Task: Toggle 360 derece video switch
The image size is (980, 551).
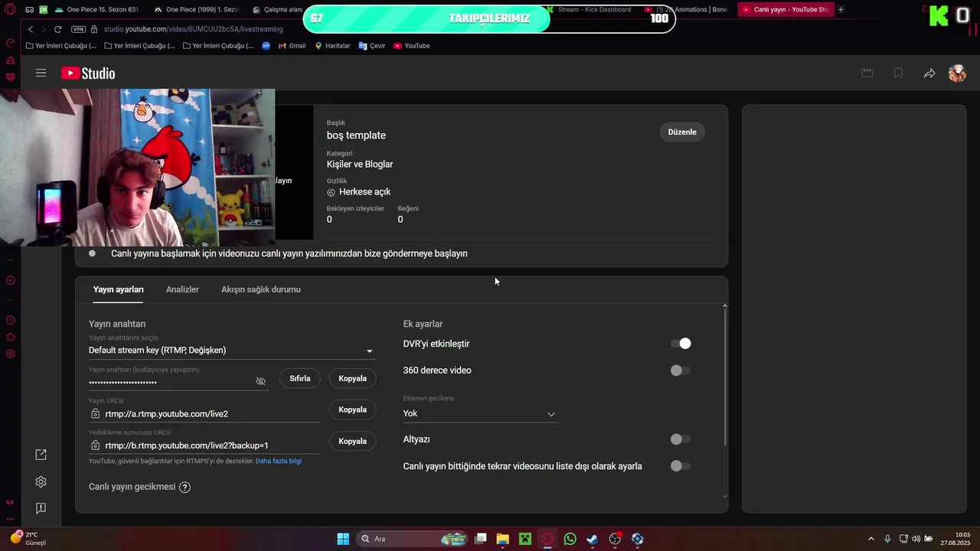Action: 681,370
